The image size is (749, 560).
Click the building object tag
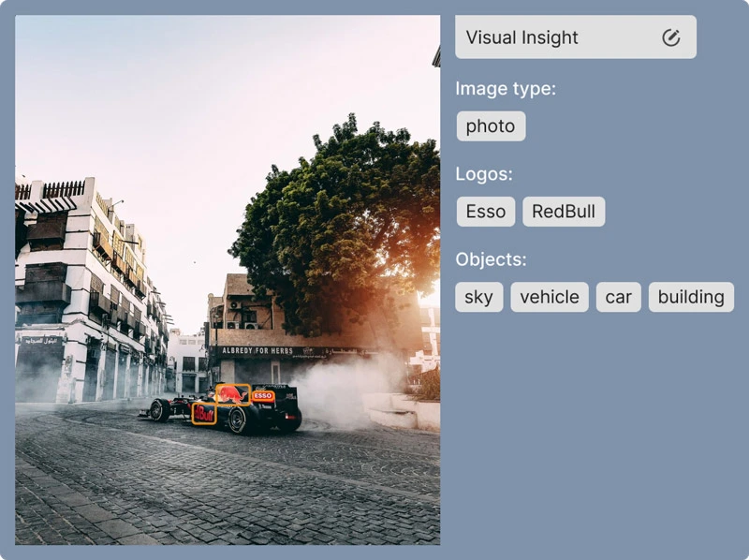(x=691, y=297)
